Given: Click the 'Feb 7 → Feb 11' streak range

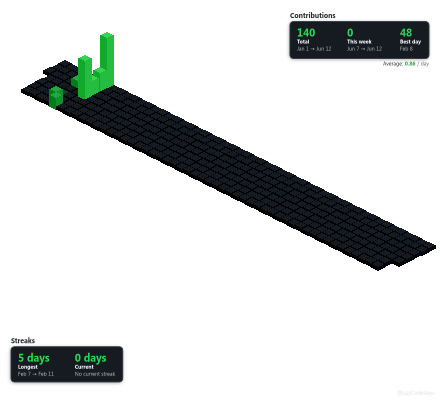Looking at the screenshot, I should pos(36,374).
